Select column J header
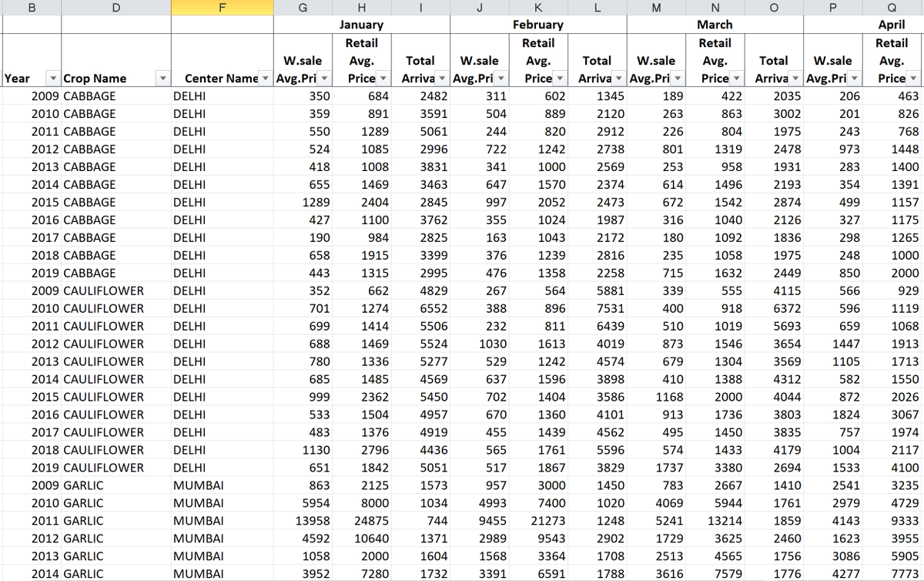The height and width of the screenshot is (581, 924). point(480,8)
